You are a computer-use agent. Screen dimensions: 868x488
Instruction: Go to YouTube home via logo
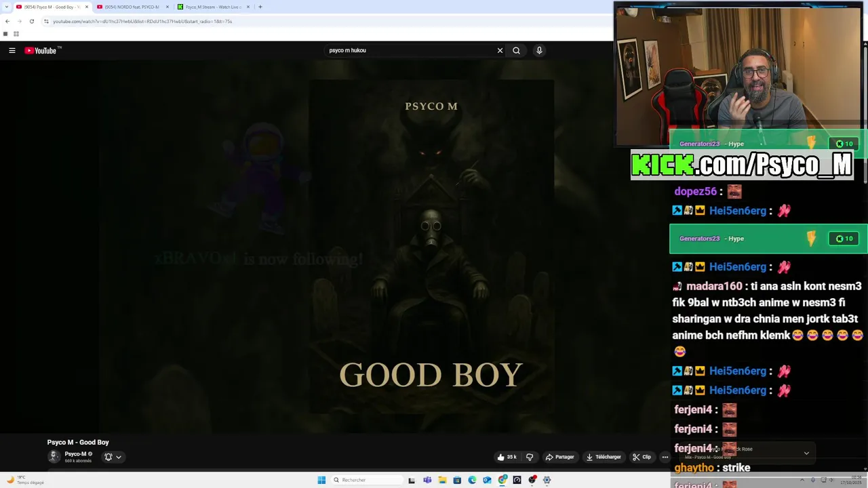(x=41, y=50)
